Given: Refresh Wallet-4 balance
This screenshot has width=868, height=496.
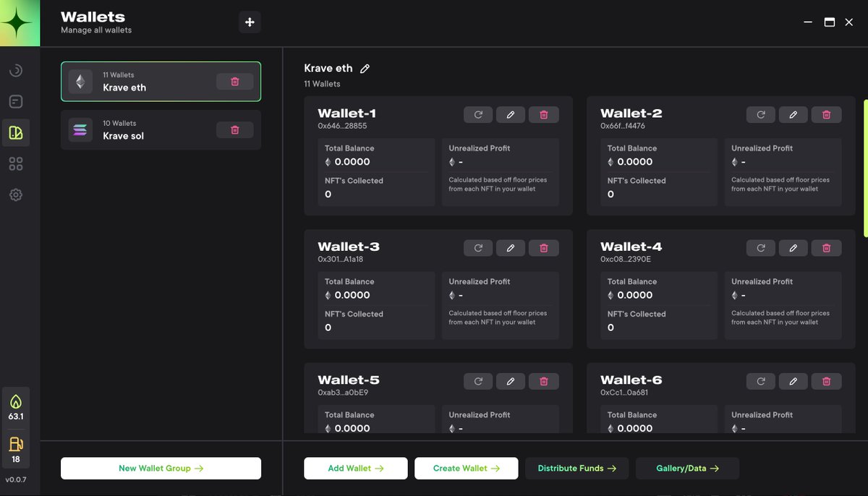Looking at the screenshot, I should [761, 248].
